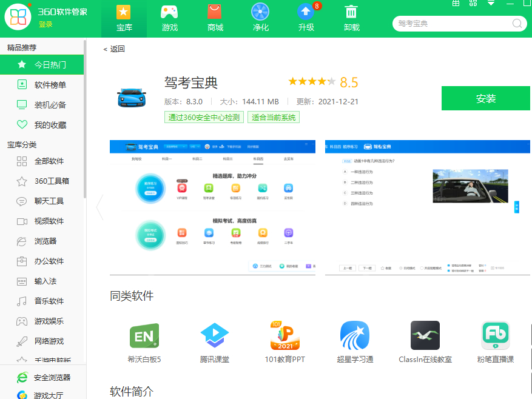Click the 软件简介 heading
The height and width of the screenshot is (399, 532).
click(132, 392)
